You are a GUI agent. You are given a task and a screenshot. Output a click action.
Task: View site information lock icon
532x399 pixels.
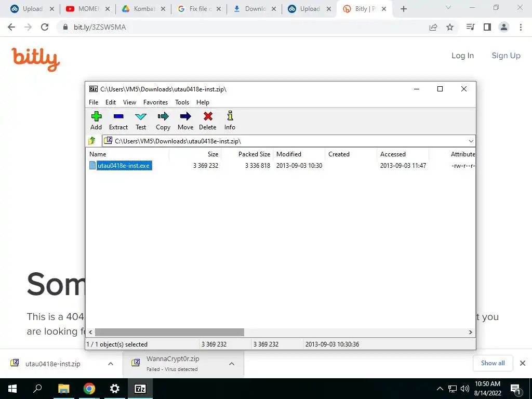[x=65, y=27]
